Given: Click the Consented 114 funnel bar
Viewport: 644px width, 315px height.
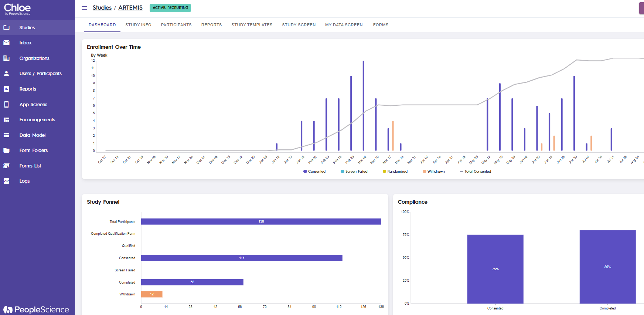Looking at the screenshot, I should coord(242,258).
